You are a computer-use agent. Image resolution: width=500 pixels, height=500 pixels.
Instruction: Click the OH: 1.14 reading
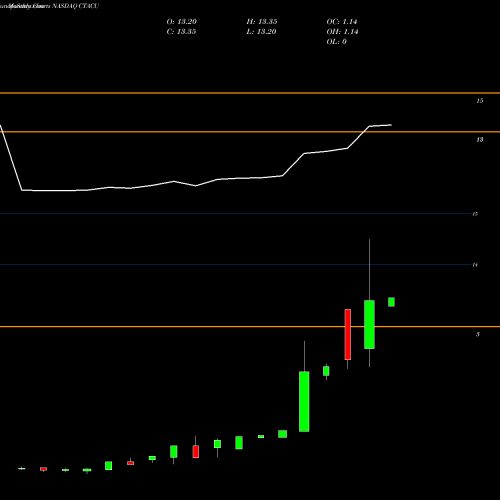[x=342, y=32]
